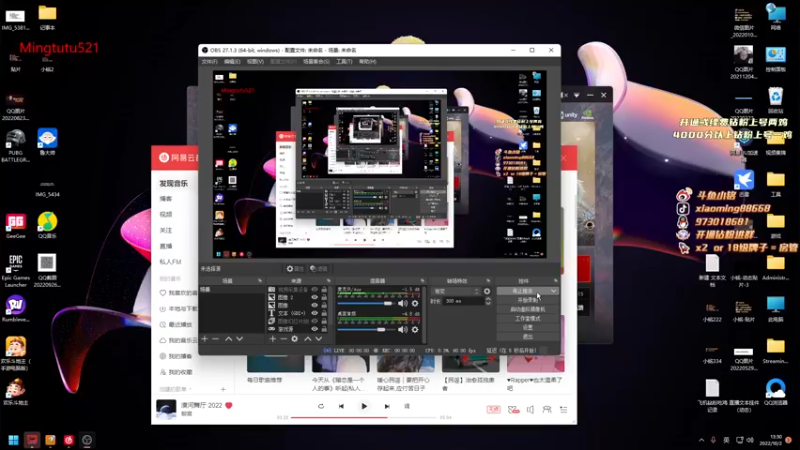
Task: Toggle visibility of 游戏源 source
Action: 315,329
